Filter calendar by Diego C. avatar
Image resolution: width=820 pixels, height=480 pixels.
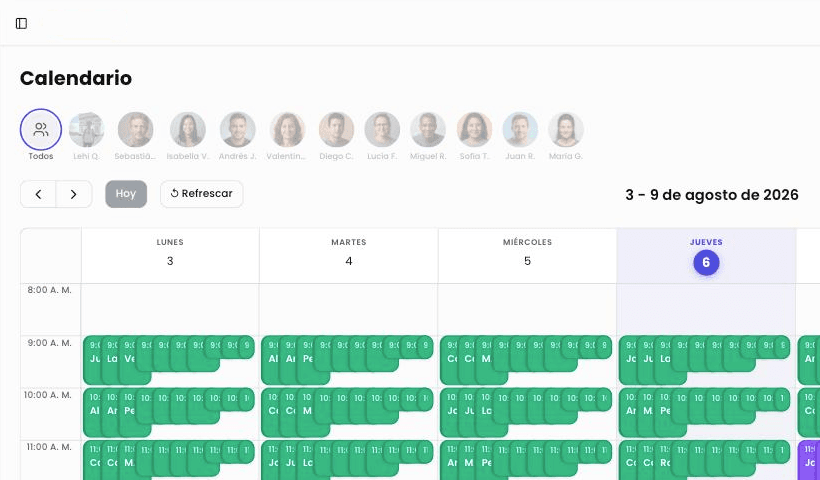[336, 129]
